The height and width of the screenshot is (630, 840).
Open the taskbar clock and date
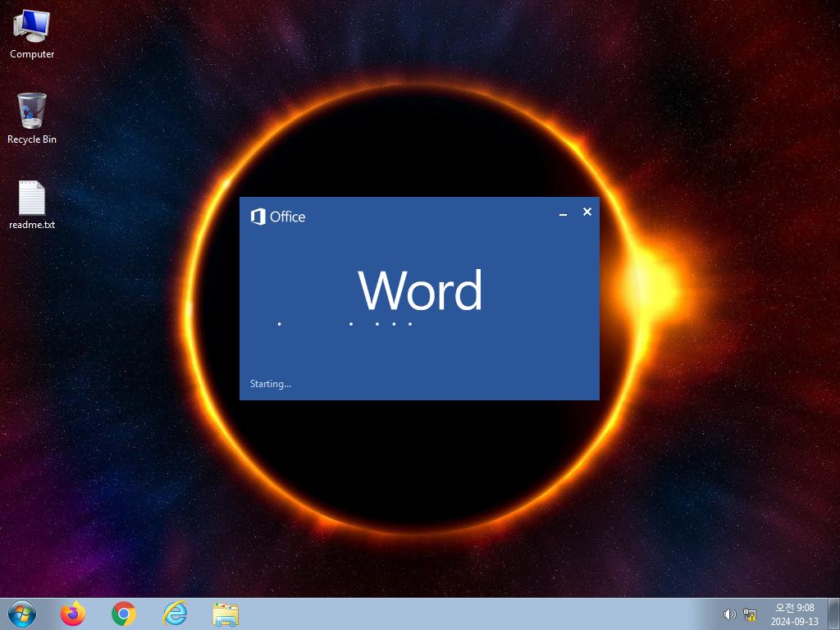coord(794,614)
